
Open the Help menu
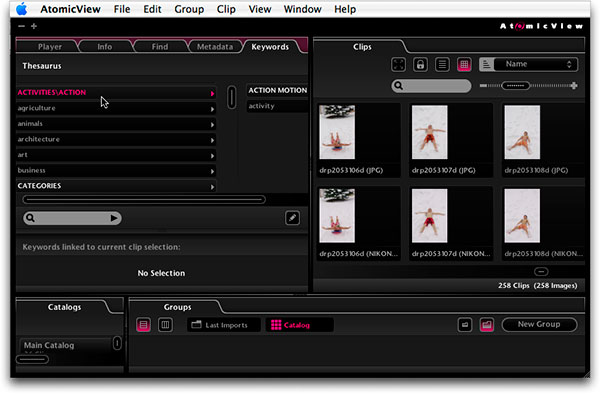point(345,9)
